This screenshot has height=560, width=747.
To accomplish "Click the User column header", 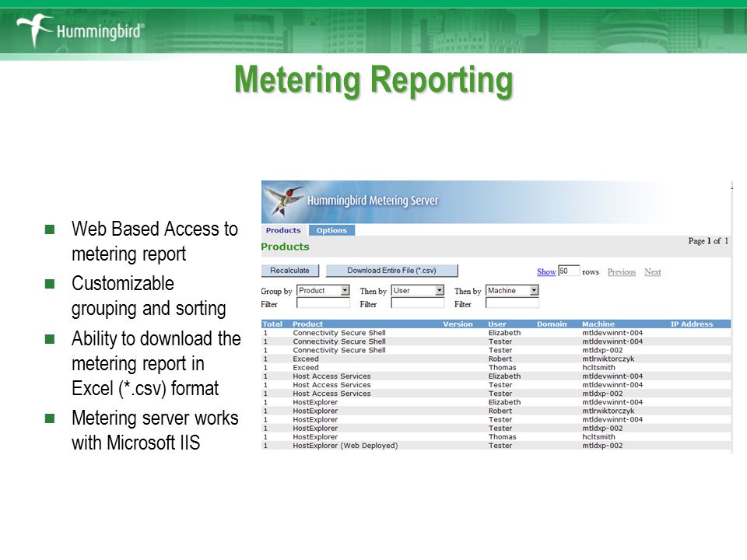I will tap(497, 324).
